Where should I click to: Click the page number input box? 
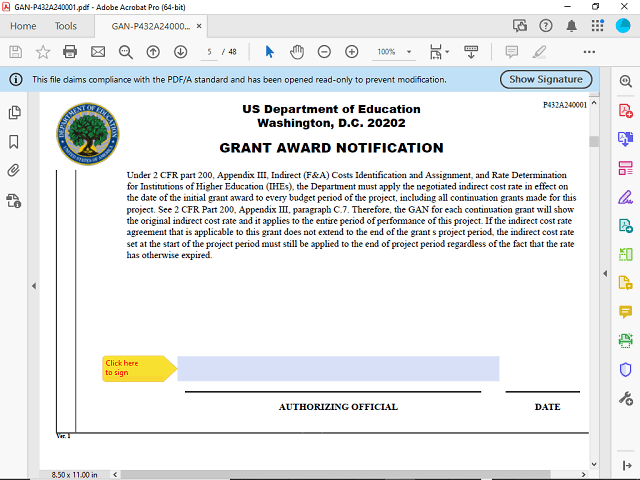coord(211,51)
